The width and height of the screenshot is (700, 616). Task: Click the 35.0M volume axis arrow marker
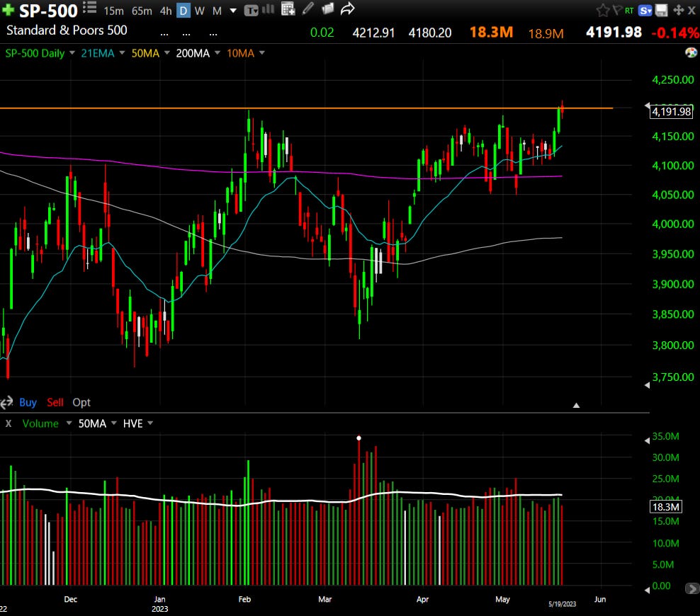point(647,440)
